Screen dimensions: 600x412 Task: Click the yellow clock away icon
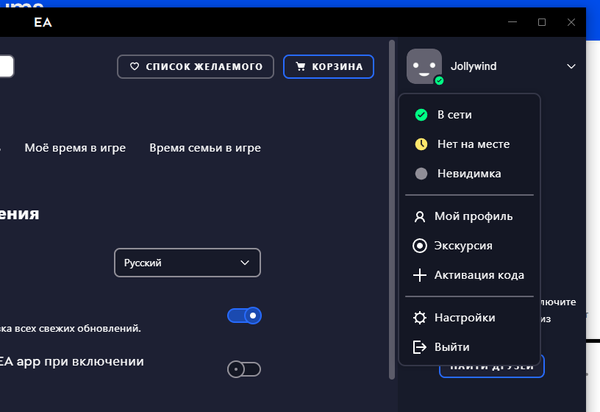pos(421,144)
